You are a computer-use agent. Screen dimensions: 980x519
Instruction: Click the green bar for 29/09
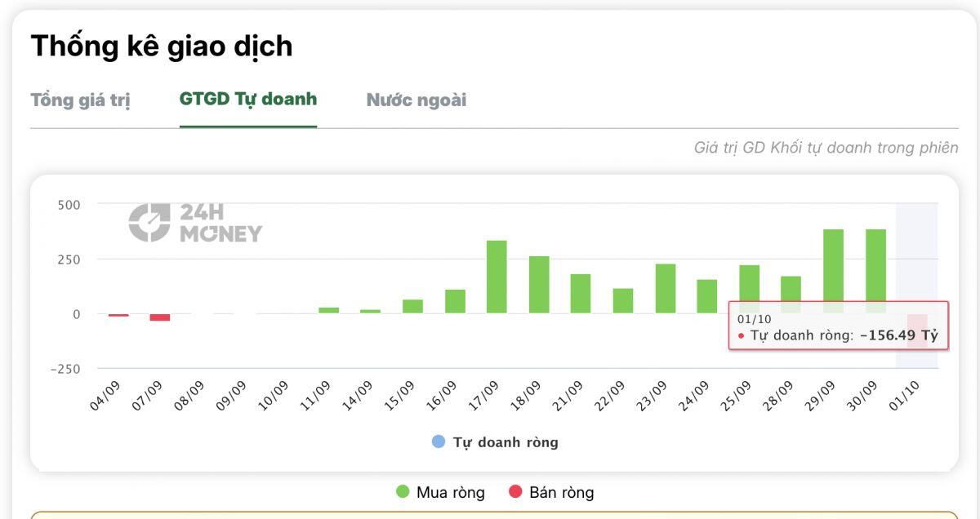pos(833,271)
